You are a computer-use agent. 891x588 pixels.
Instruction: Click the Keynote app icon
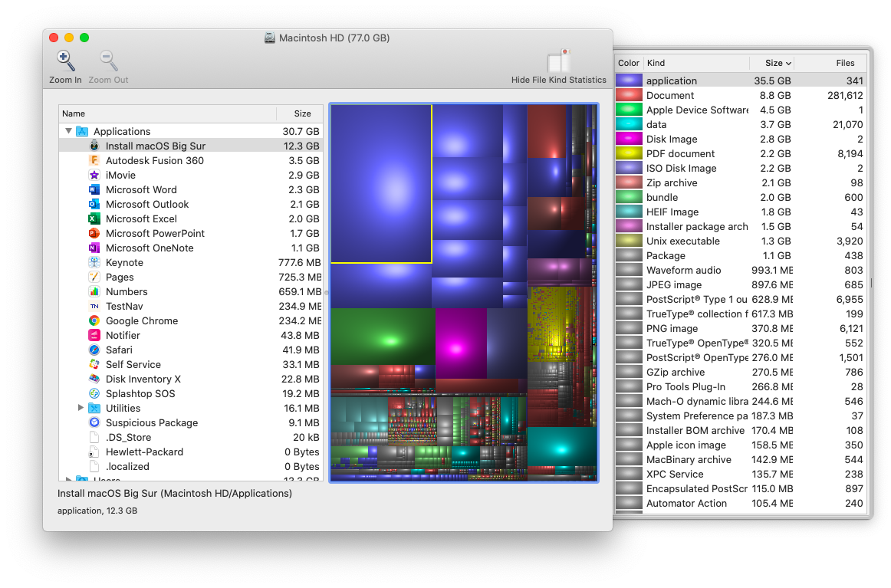(x=94, y=263)
